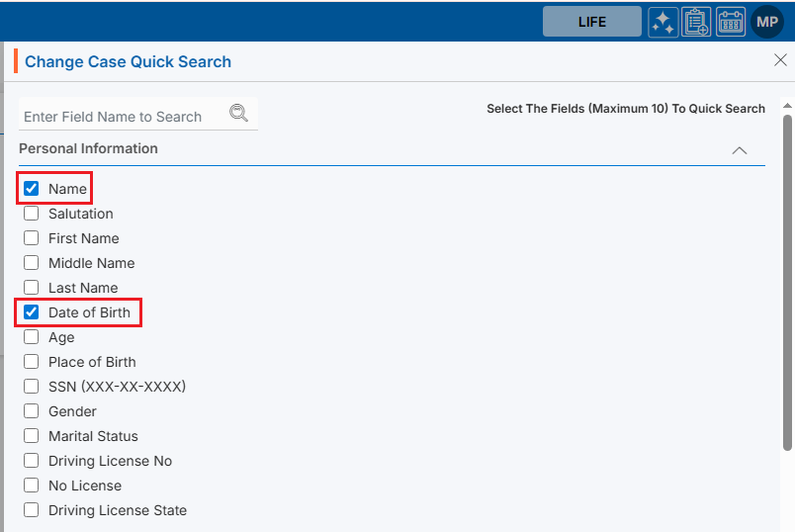Select the Place of Birth checkbox
Image resolution: width=795 pixels, height=532 pixels.
32,362
